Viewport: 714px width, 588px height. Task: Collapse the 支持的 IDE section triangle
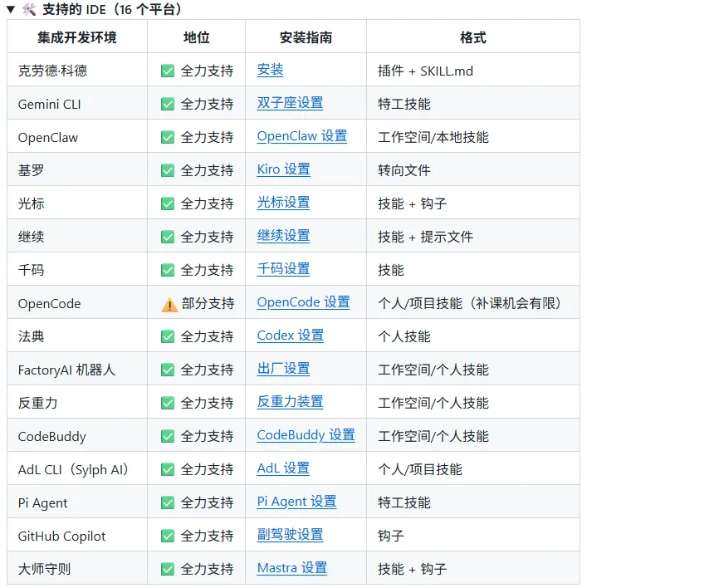click(x=11, y=9)
